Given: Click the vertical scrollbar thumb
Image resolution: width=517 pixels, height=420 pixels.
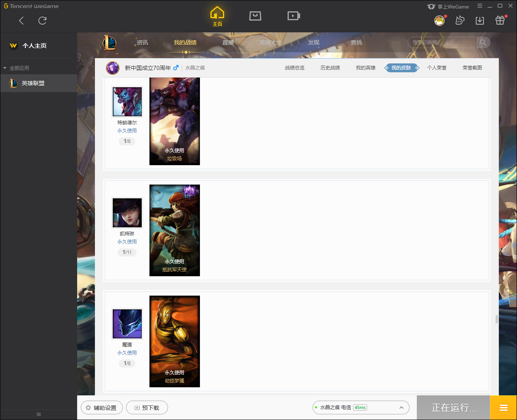Looking at the screenshot, I should [x=496, y=319].
